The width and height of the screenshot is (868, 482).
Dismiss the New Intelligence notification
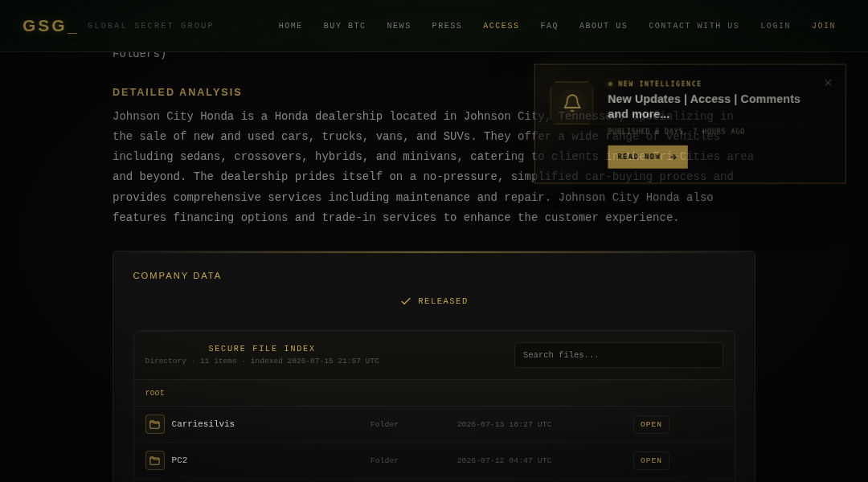click(x=828, y=83)
